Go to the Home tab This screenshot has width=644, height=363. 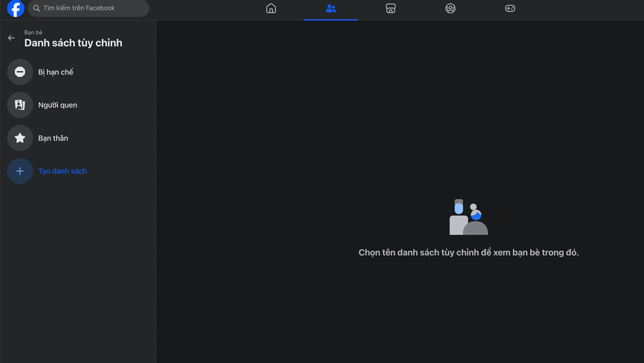coord(271,8)
